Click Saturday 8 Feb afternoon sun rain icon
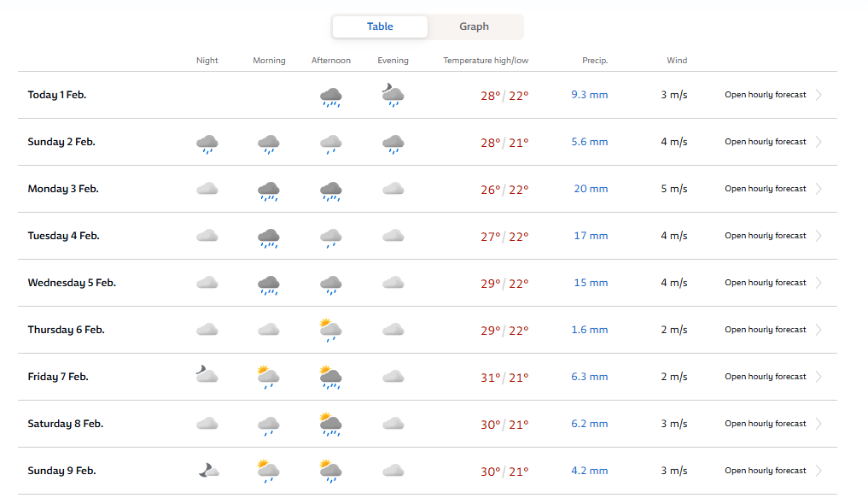This screenshot has width=868, height=504. point(330,425)
